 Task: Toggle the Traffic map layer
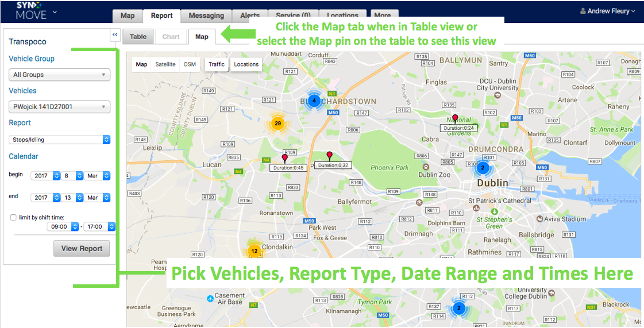pyautogui.click(x=217, y=64)
